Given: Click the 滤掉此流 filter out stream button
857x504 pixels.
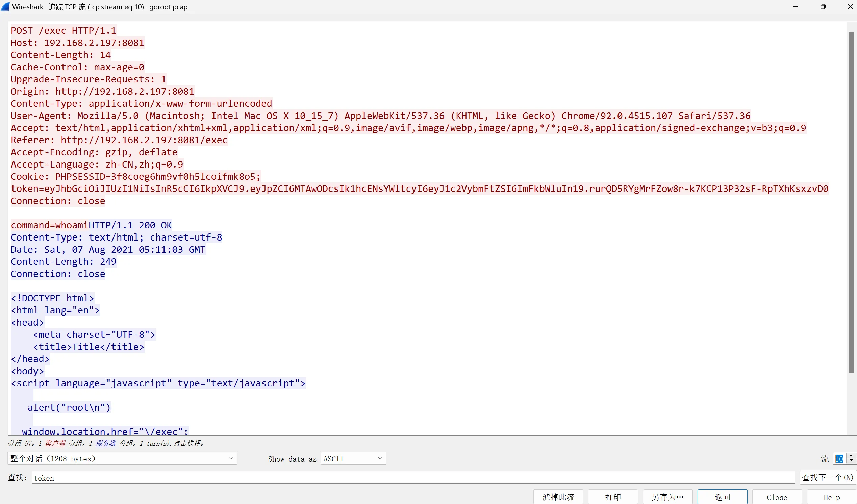Looking at the screenshot, I should [558, 497].
